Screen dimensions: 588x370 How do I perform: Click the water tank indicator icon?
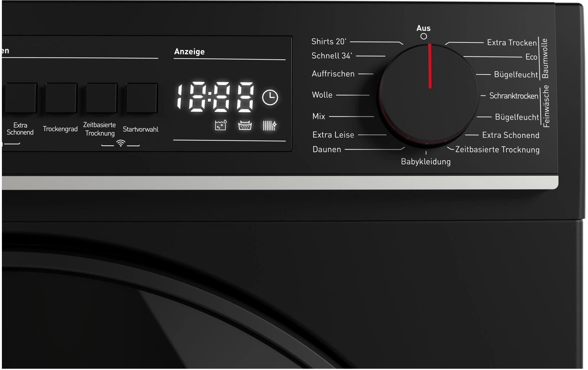tap(220, 125)
